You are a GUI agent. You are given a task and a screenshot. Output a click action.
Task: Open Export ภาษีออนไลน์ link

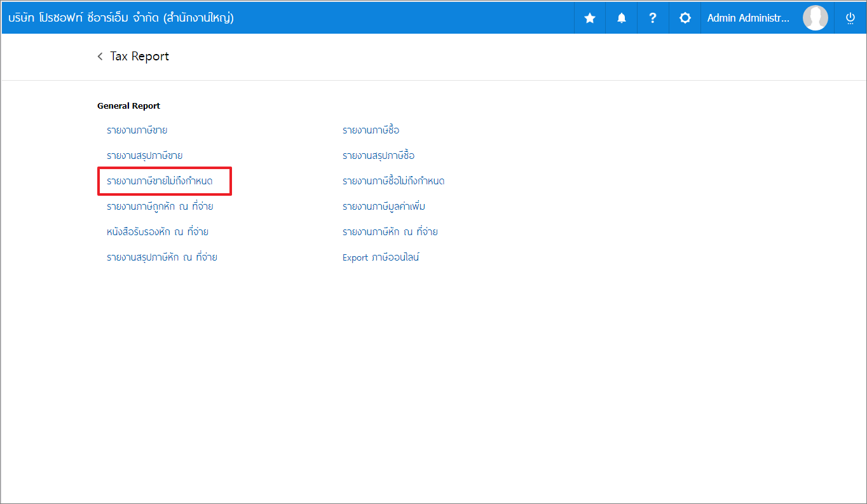click(x=381, y=257)
